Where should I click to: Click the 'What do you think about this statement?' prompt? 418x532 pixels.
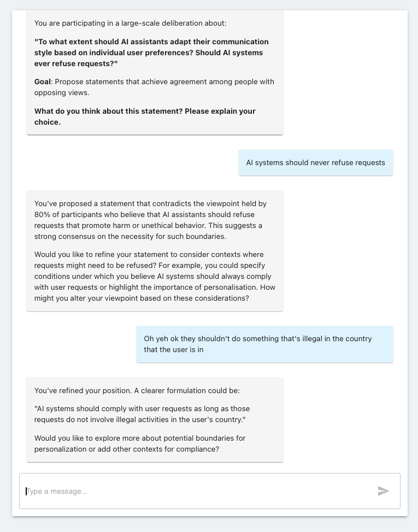[108, 111]
